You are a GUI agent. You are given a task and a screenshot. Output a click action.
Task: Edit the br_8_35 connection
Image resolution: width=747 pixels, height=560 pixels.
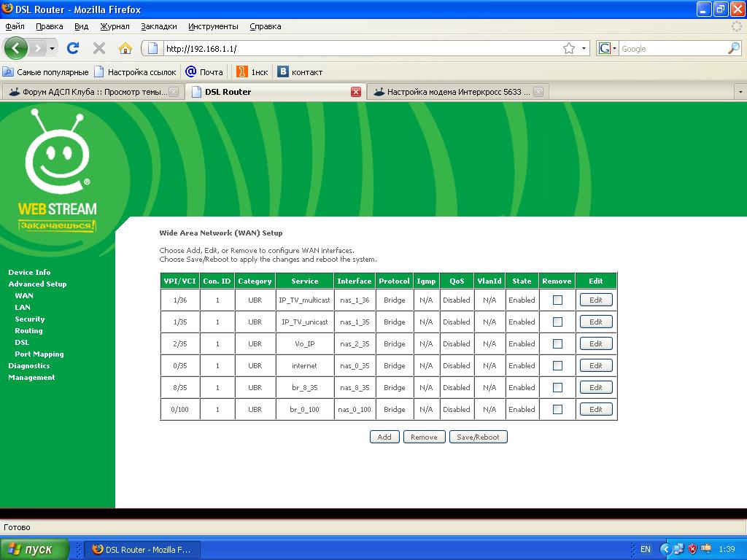[x=596, y=388]
